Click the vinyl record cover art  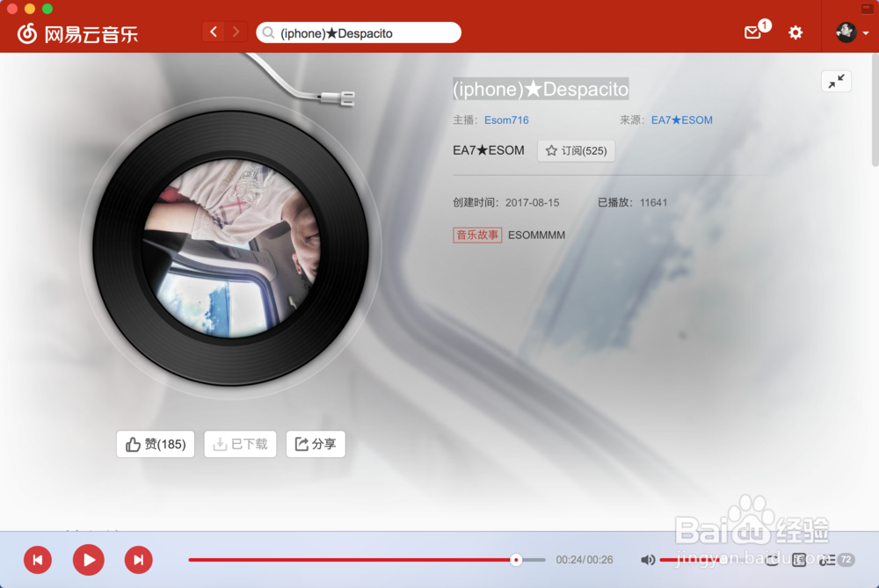pyautogui.click(x=230, y=249)
